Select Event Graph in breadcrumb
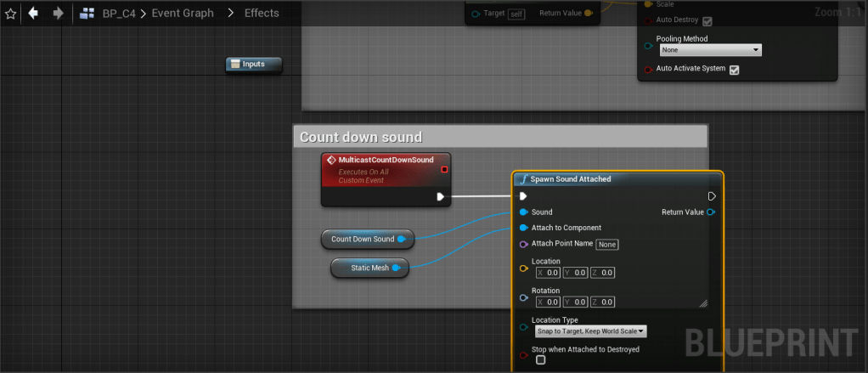Image resolution: width=868 pixels, height=373 pixels. (x=183, y=13)
